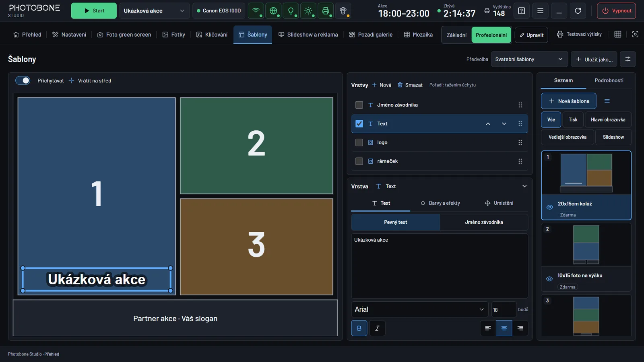644x362 pixels.
Task: Click the font size input field
Action: (503, 310)
